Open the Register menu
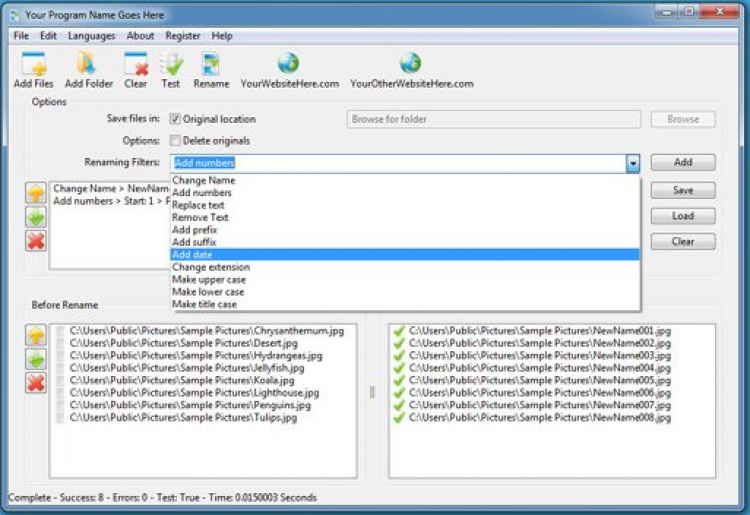The height and width of the screenshot is (515, 750). pyautogui.click(x=183, y=36)
